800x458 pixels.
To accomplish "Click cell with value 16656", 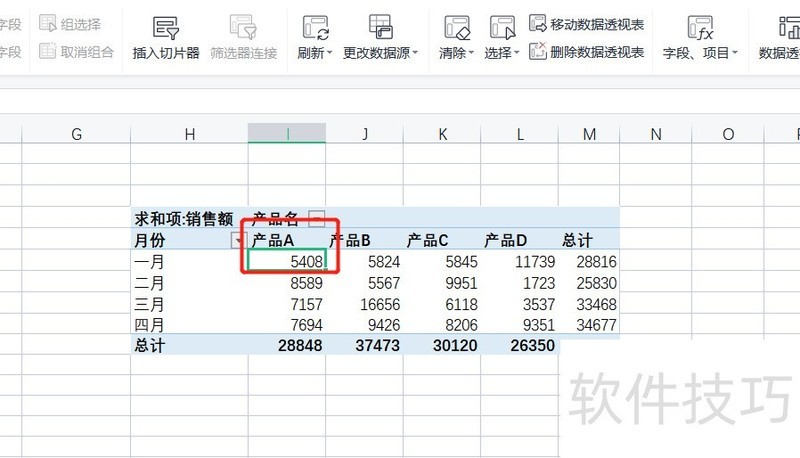I will tap(364, 304).
